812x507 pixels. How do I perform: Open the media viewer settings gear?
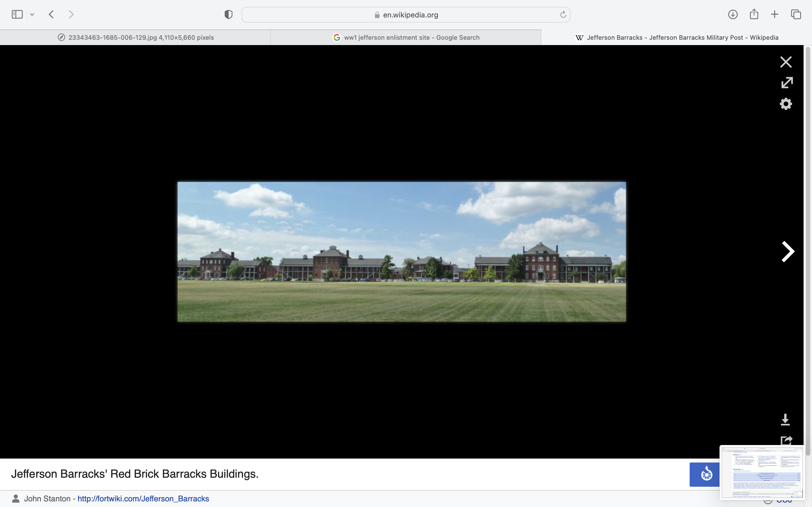click(785, 104)
